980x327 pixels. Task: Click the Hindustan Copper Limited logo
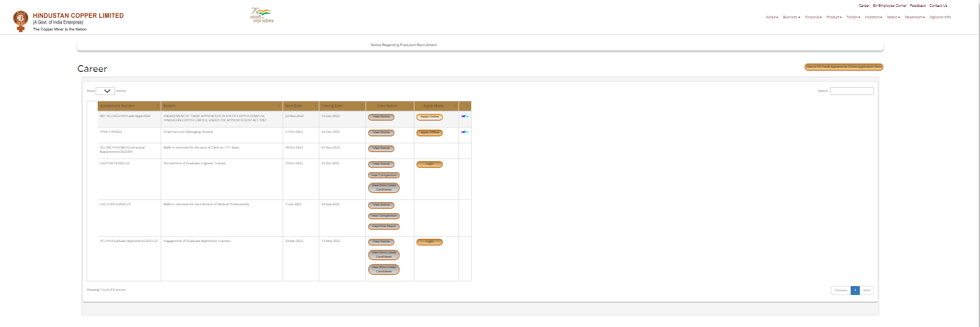tap(20, 21)
